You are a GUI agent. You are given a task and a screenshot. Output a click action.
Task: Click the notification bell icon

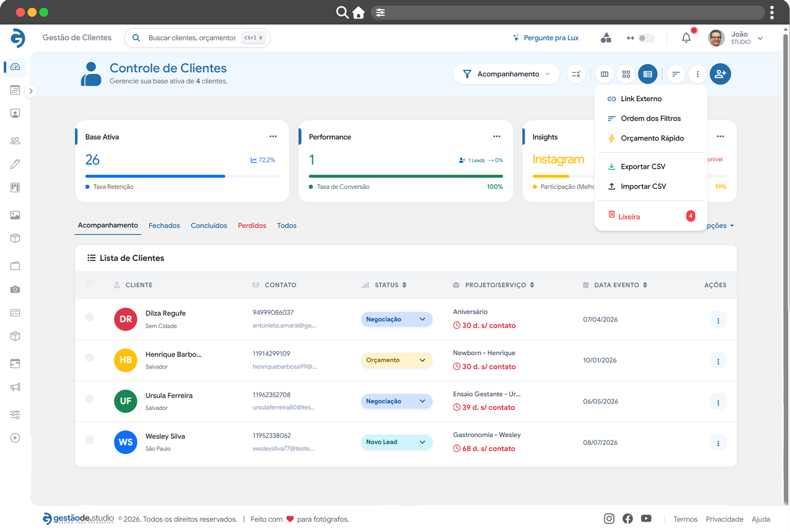coord(686,38)
